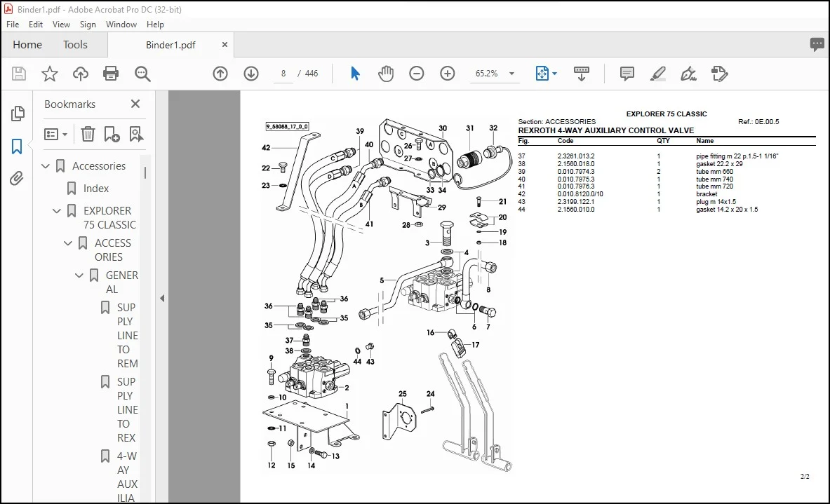
Task: Open the Stamp tool
Action: point(719,74)
